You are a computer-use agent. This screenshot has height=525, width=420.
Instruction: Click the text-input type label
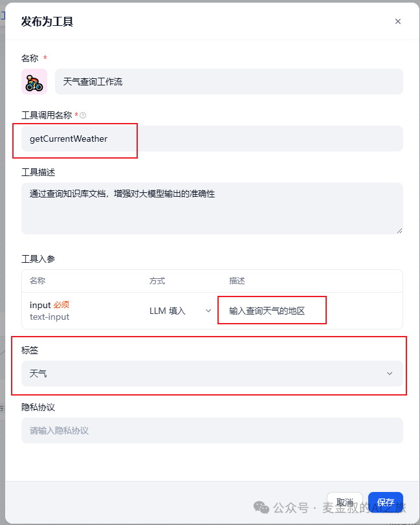point(44,317)
